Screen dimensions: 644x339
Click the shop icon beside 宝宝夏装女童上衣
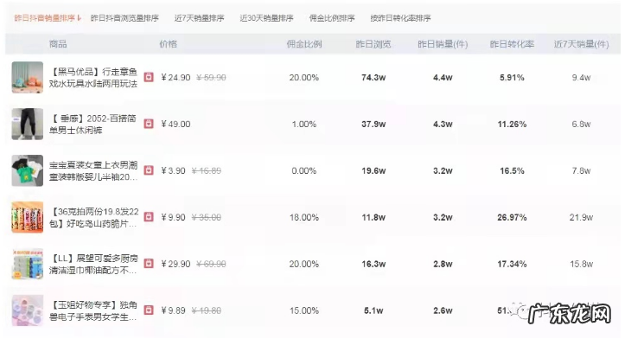pyautogui.click(x=149, y=170)
